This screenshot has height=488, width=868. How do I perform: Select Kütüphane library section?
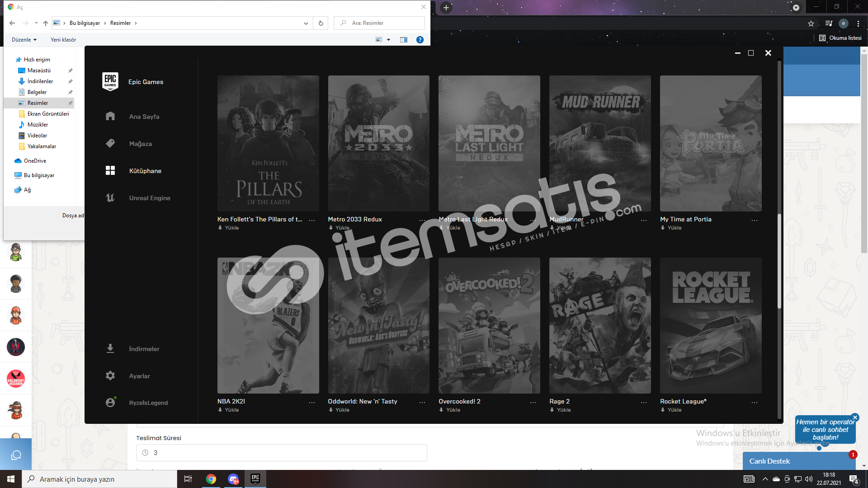(x=145, y=171)
